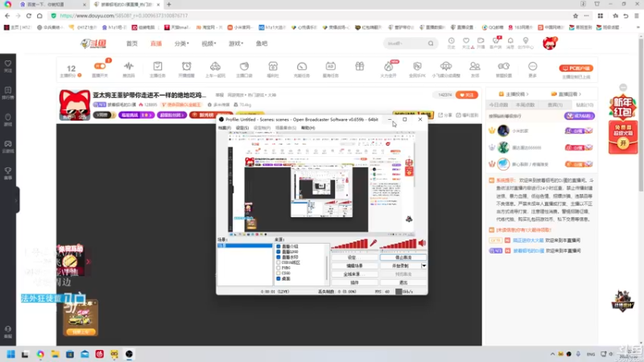Viewport: 644px width, 362px height.
Task: Toggle the second source checkbox in OBS sources
Action: pyautogui.click(x=279, y=252)
